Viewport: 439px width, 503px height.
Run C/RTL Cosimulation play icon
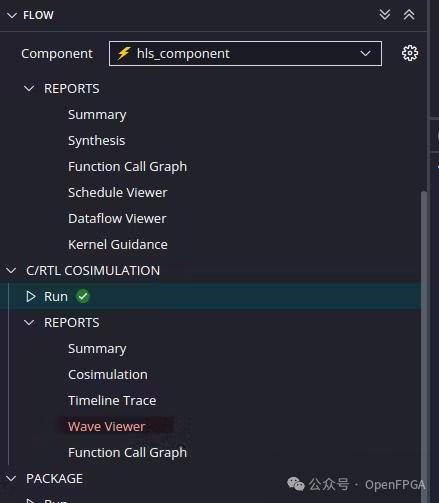coord(31,296)
